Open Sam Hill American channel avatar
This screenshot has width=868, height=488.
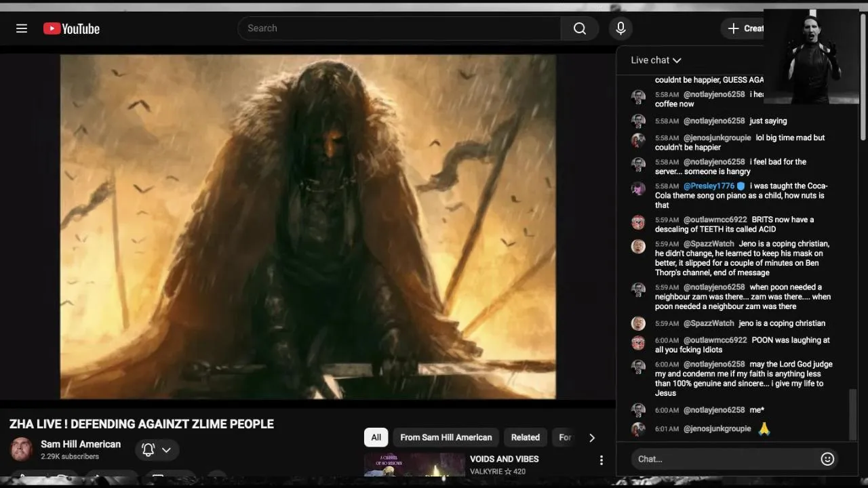click(22, 449)
